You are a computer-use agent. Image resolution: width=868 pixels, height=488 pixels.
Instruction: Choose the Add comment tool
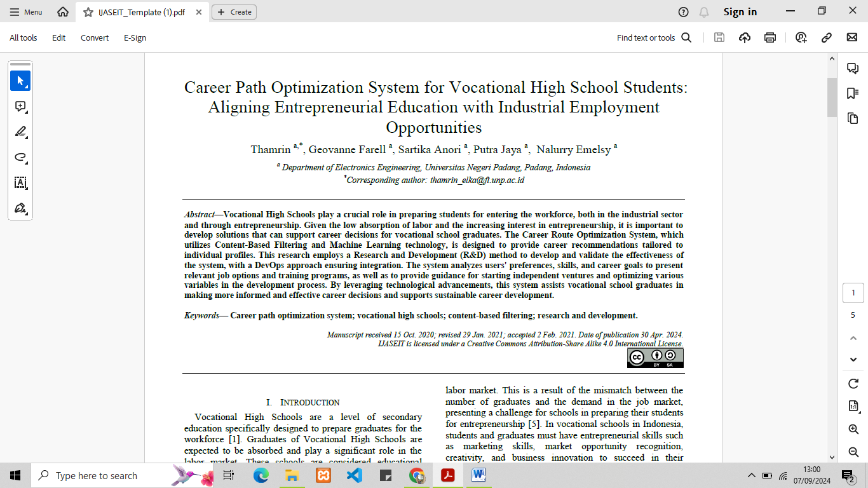click(20, 107)
